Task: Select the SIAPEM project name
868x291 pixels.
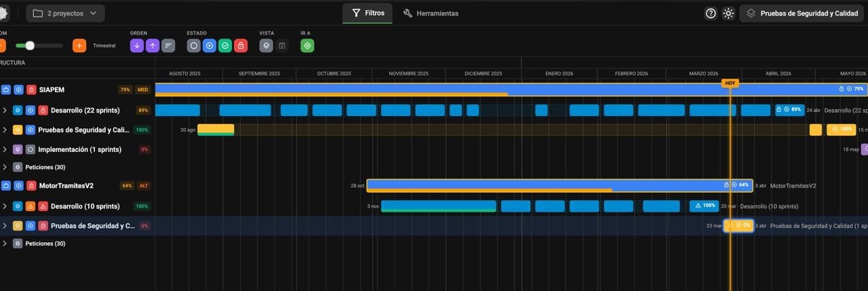Action: tap(52, 90)
